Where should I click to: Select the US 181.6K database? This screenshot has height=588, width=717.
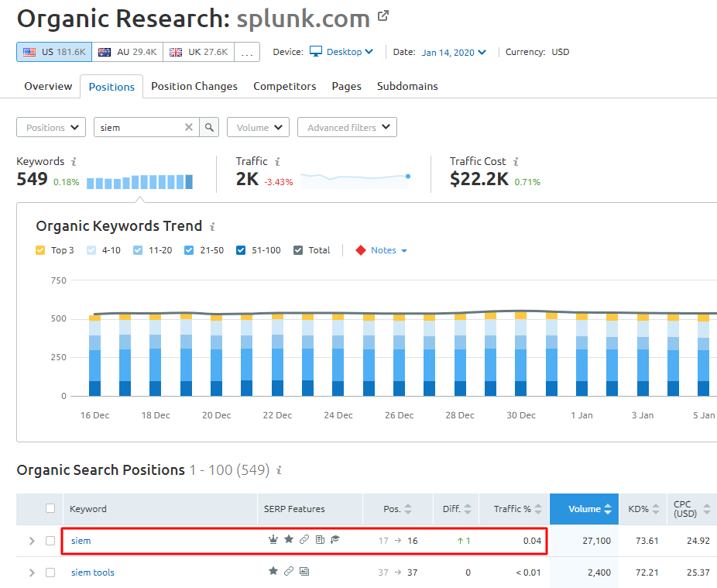pyautogui.click(x=54, y=52)
